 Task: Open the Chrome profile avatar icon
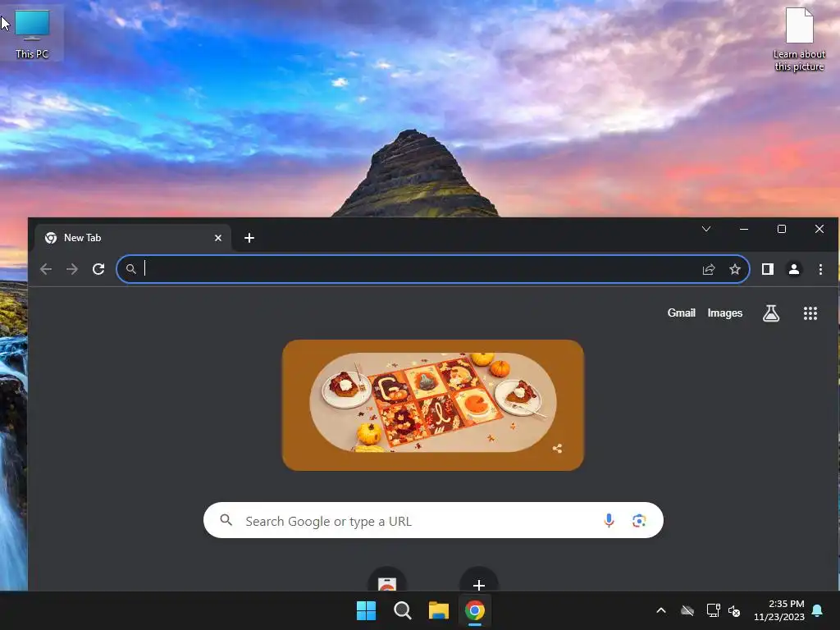pyautogui.click(x=794, y=269)
